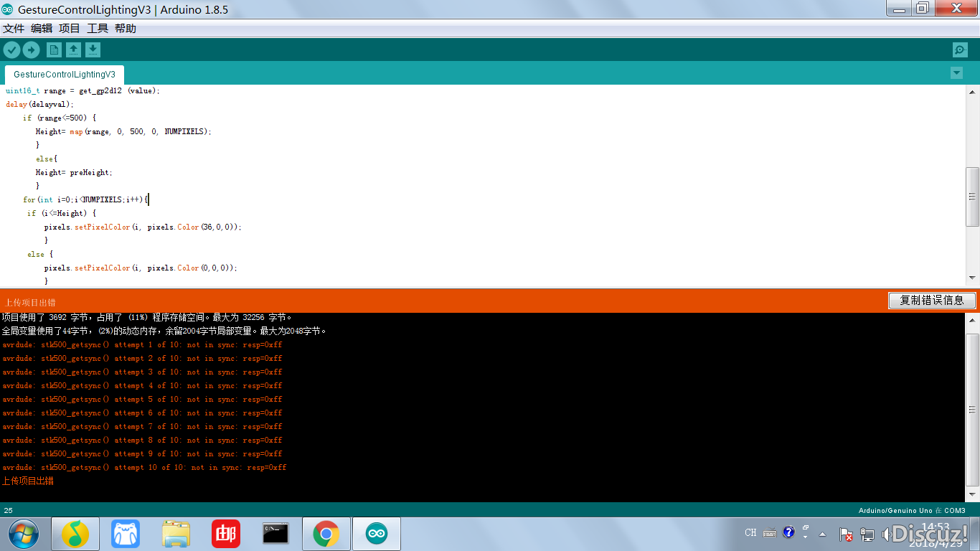
Task: Click the 'Height= preHeight;' line
Action: [x=75, y=172]
